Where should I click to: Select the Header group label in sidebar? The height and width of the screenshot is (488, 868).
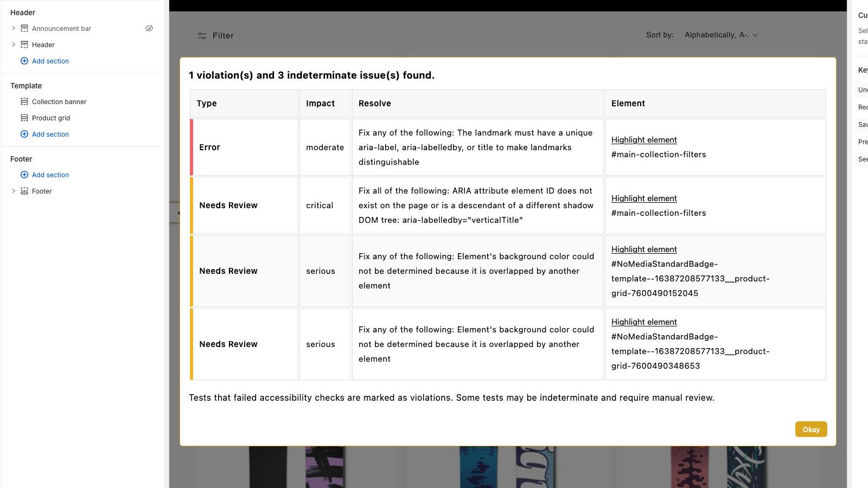[22, 12]
